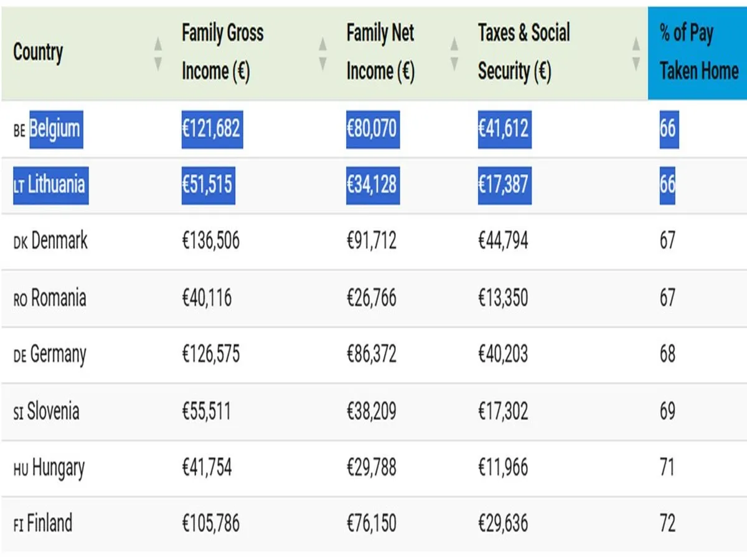Viewport: 747px width, 560px height.
Task: Select the highlighted Belgium country cell
Action: point(55,129)
